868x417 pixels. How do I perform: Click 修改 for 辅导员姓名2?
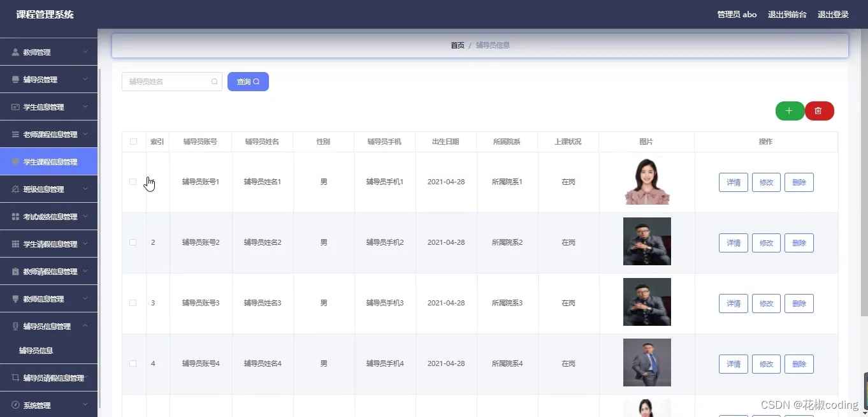(766, 243)
